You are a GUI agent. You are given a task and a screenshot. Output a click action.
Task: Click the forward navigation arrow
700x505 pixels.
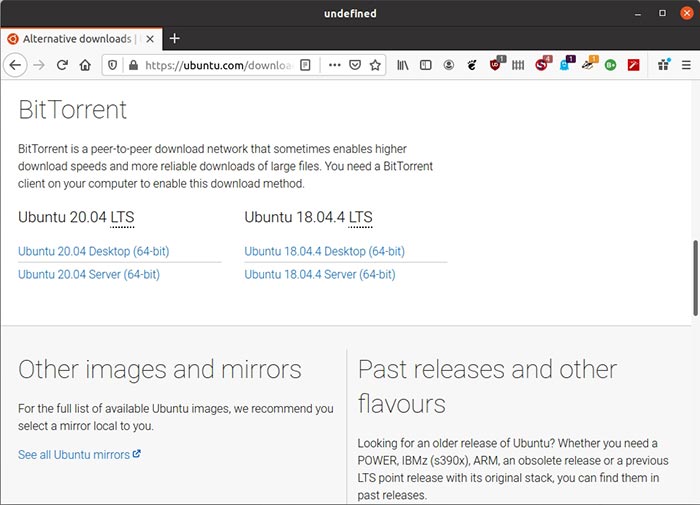[39, 65]
